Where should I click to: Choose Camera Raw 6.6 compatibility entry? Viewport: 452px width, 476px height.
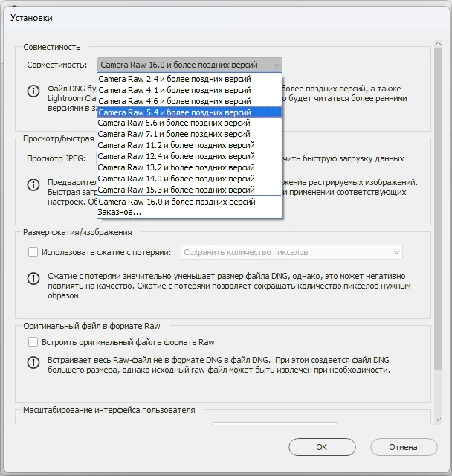click(x=190, y=123)
